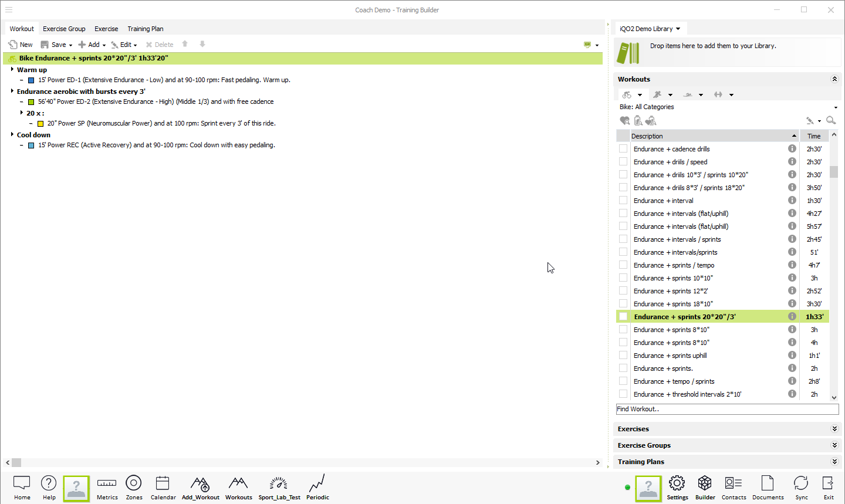
Task: Expand the Exercises panel
Action: [x=834, y=429]
